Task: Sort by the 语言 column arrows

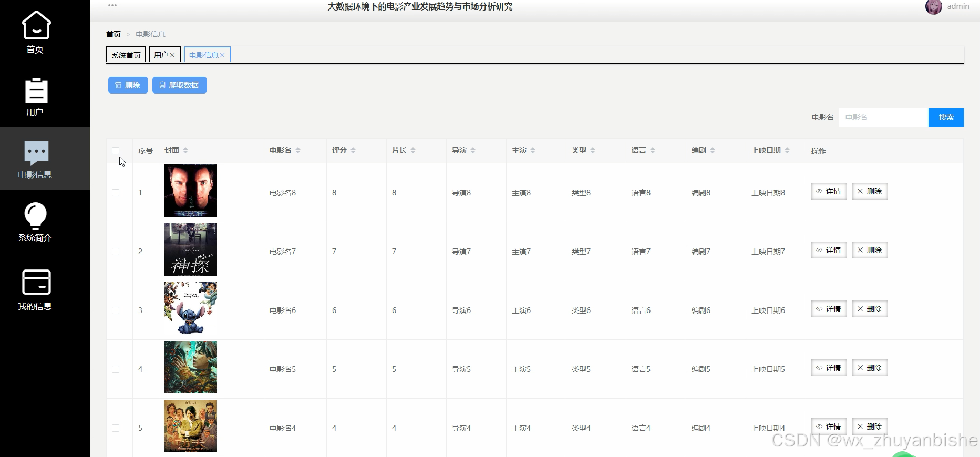Action: pos(653,150)
